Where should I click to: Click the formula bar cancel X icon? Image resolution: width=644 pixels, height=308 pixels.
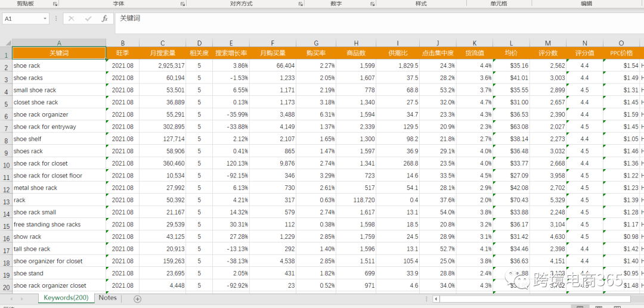pos(71,19)
